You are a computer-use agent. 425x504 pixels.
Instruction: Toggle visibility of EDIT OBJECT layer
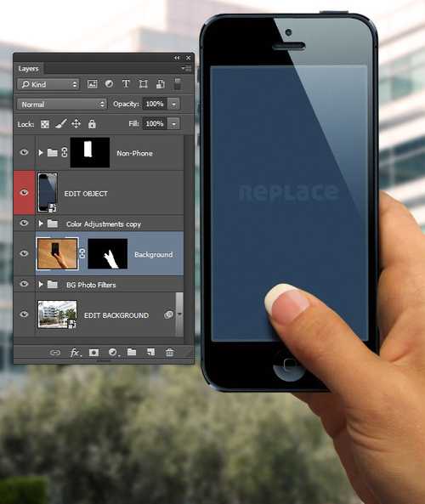tap(24, 192)
